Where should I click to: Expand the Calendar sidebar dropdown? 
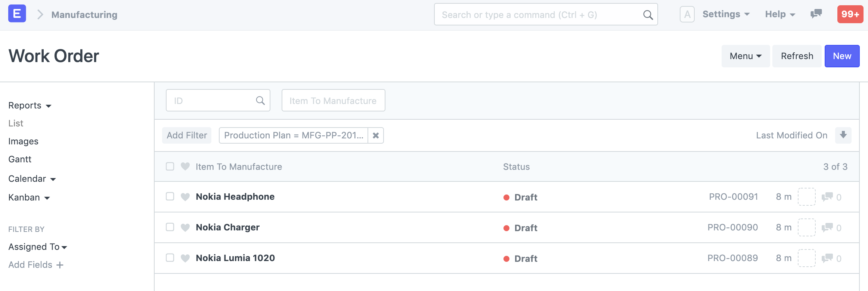[x=32, y=179]
